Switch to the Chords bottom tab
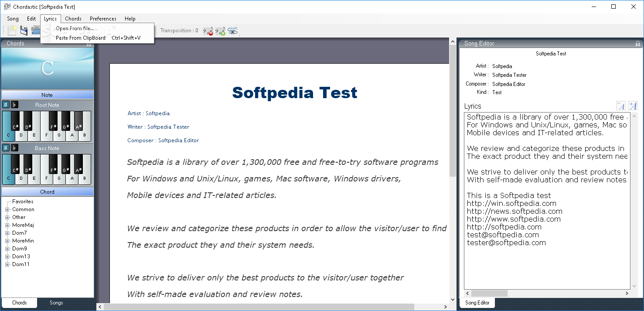The width and height of the screenshot is (644, 311). click(x=19, y=303)
